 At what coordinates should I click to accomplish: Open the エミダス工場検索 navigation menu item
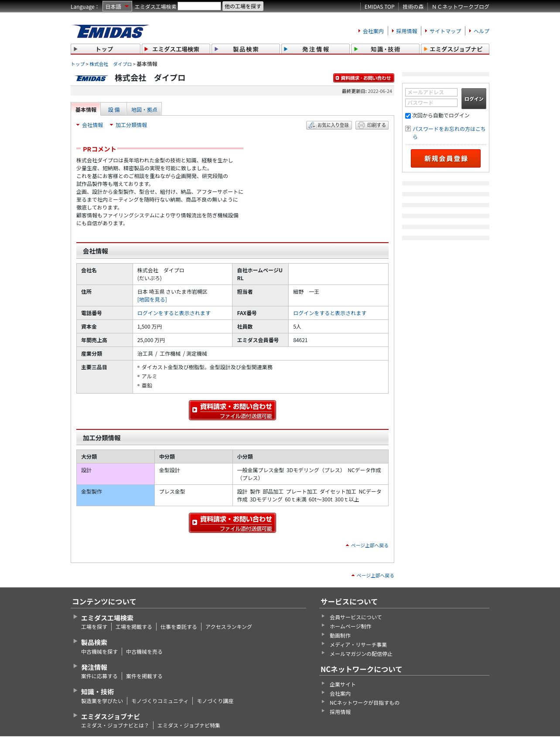click(x=176, y=49)
